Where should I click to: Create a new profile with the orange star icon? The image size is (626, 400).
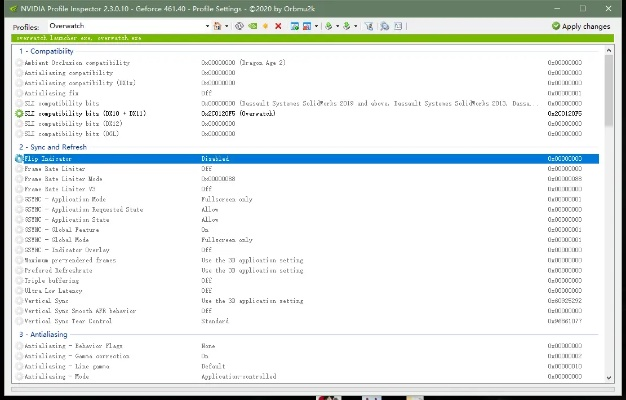click(265, 26)
